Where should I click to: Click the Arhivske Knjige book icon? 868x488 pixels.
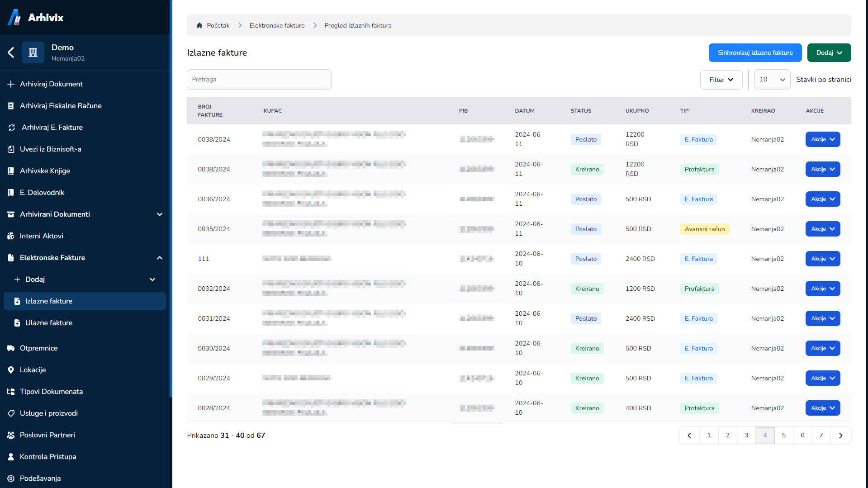(x=11, y=171)
